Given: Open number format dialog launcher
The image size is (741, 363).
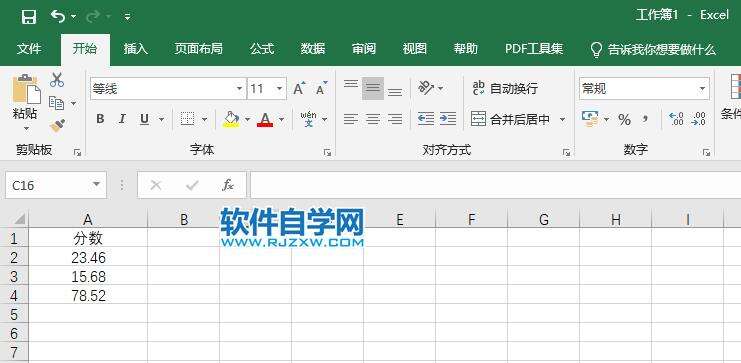Looking at the screenshot, I should click(x=706, y=153).
